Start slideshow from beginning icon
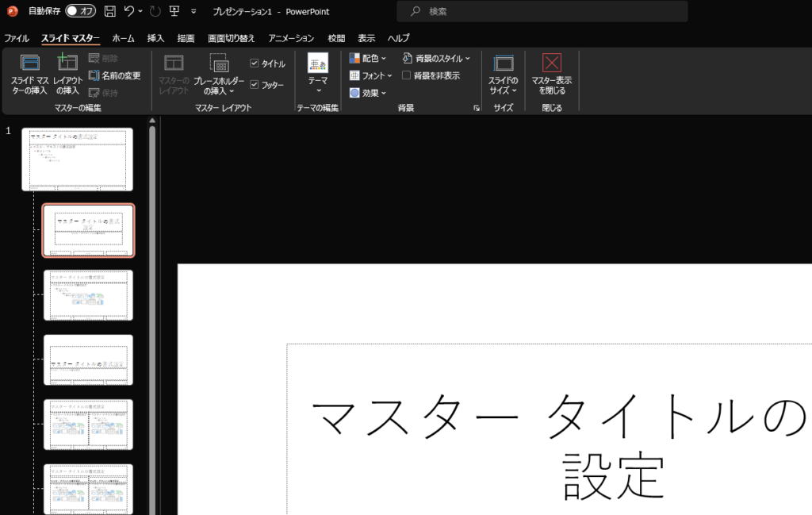The image size is (812, 515). coord(174,11)
